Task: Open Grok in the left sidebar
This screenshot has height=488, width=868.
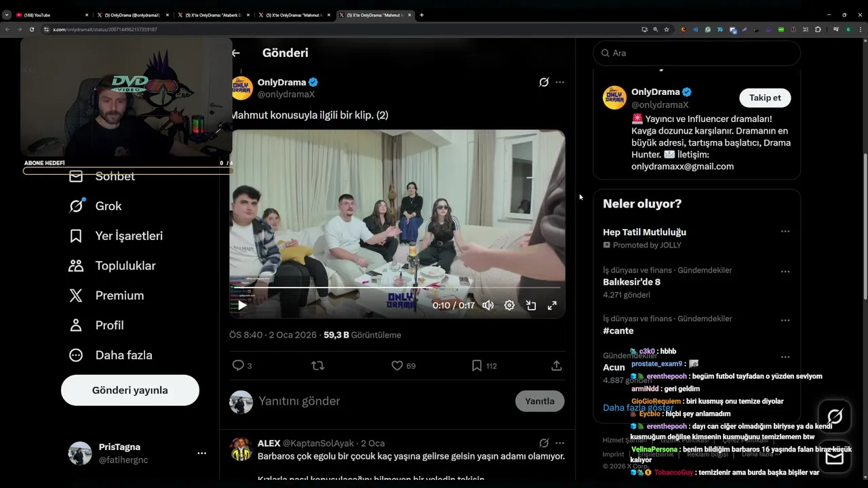Action: pos(95,206)
